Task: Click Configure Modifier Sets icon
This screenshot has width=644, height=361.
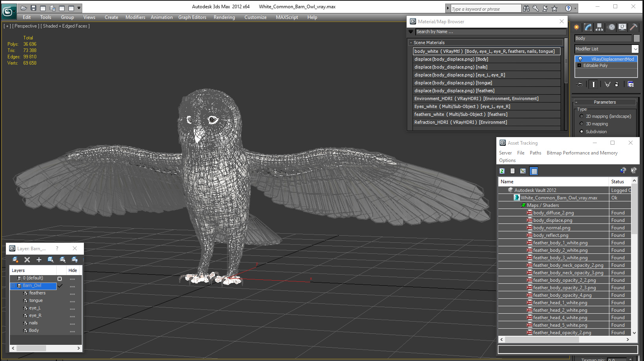Action: 631,84
